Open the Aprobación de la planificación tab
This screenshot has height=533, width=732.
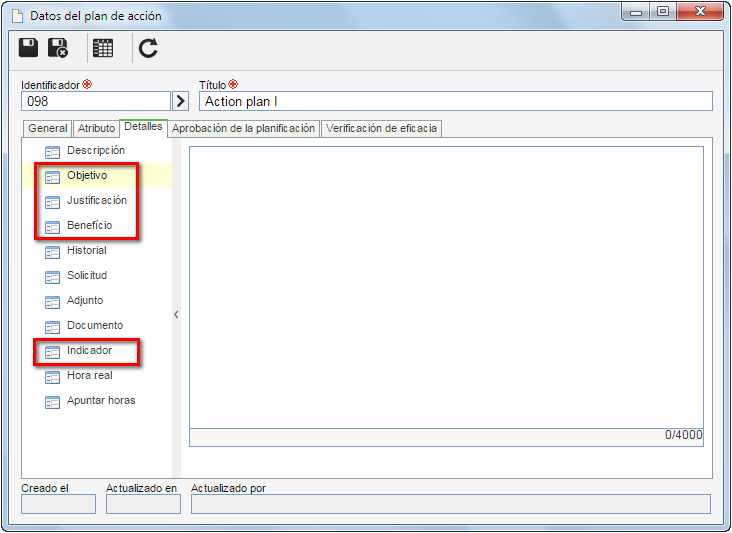243,128
